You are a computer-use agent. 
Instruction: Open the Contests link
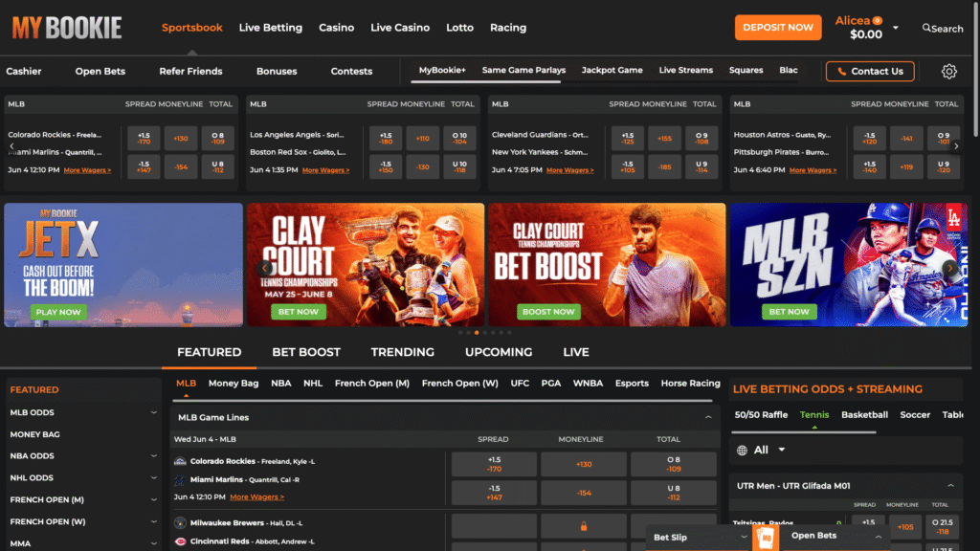[x=351, y=71]
